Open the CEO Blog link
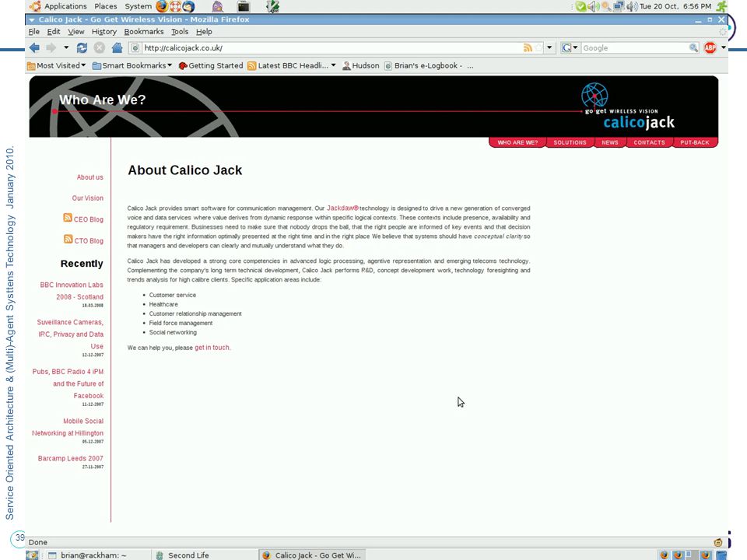This screenshot has width=747, height=560. [x=89, y=219]
